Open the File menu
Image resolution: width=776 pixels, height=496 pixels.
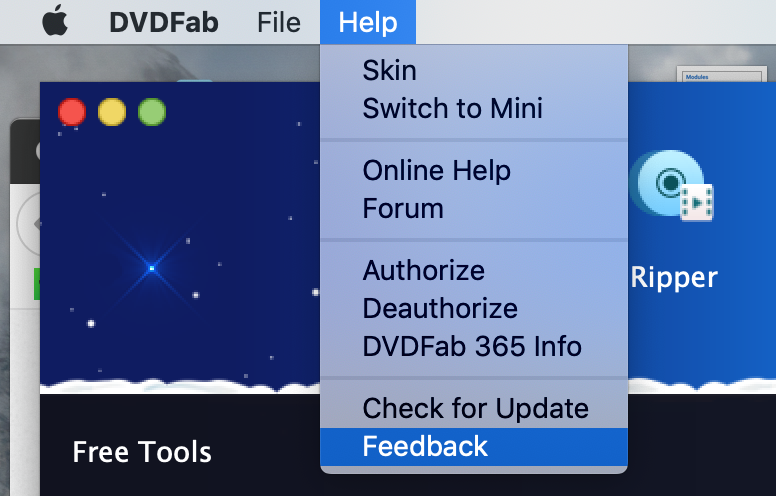tap(279, 22)
